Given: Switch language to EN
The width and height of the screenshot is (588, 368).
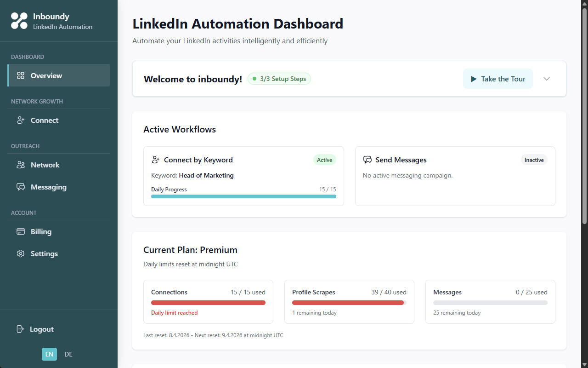Looking at the screenshot, I should 49,354.
